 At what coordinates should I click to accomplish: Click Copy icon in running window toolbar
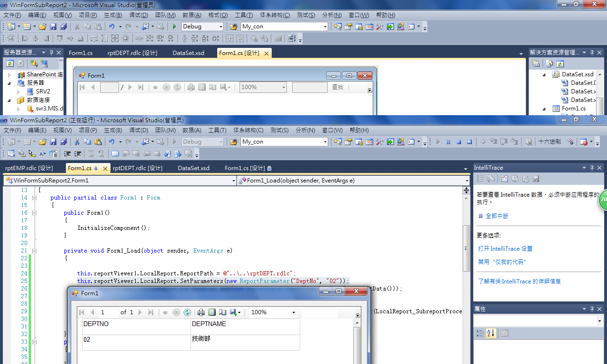[x=87, y=142]
